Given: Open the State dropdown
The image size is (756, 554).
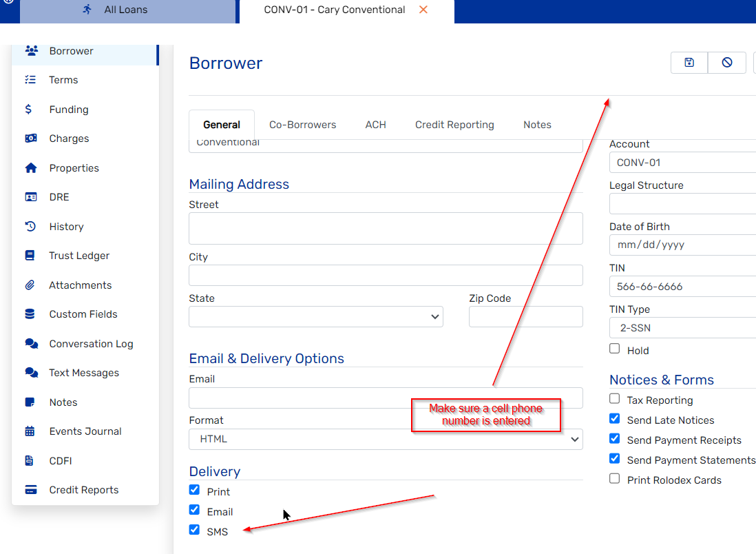Looking at the screenshot, I should point(316,316).
